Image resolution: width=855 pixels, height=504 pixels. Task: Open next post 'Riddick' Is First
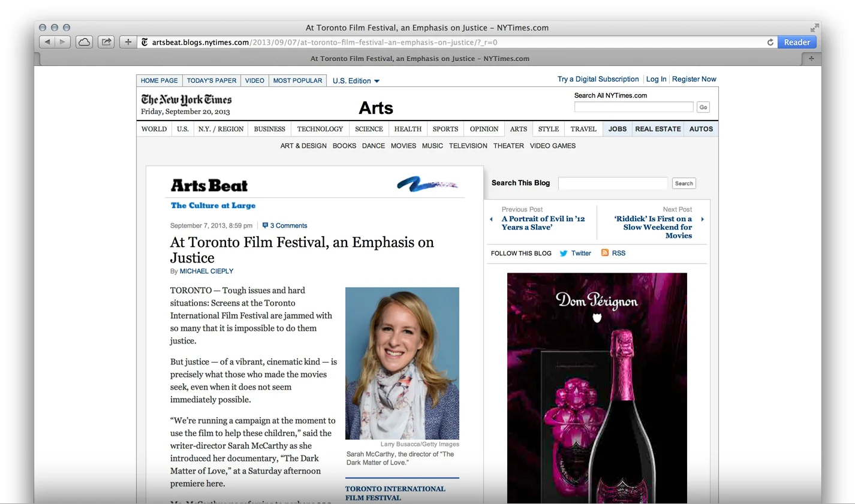(653, 227)
